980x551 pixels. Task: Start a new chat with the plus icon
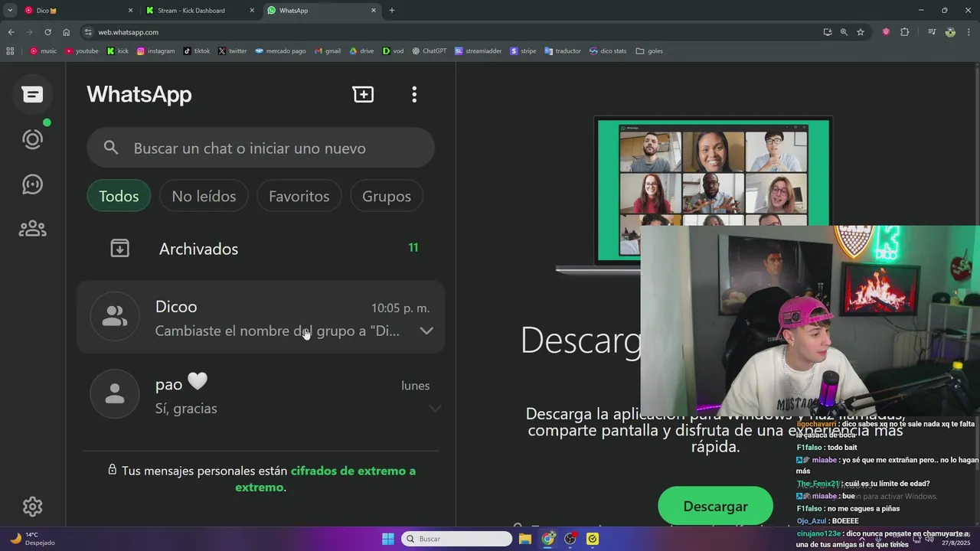pos(363,94)
